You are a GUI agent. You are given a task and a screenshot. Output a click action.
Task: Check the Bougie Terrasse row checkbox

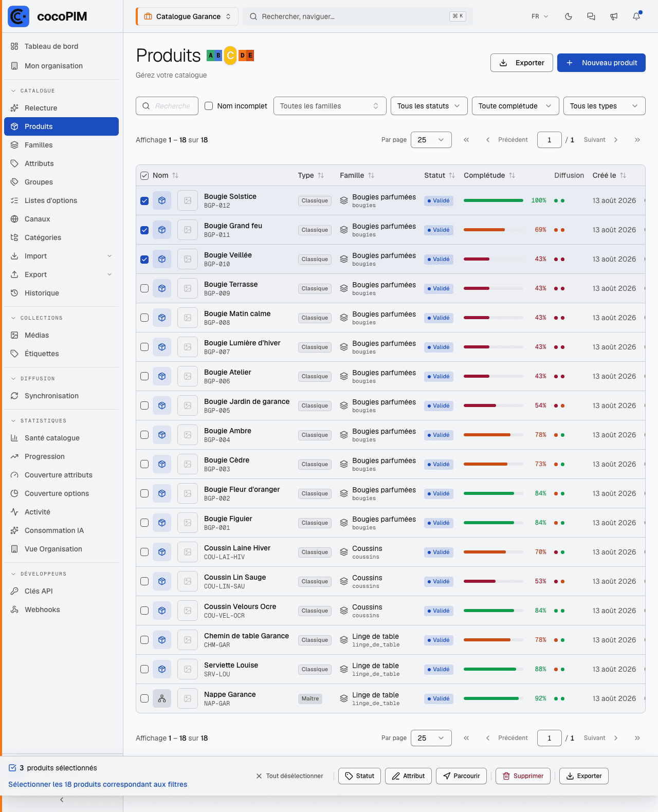(144, 288)
